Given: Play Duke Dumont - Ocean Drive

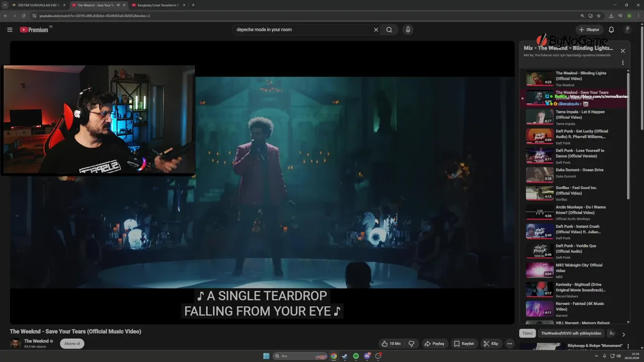Looking at the screenshot, I should (x=574, y=174).
